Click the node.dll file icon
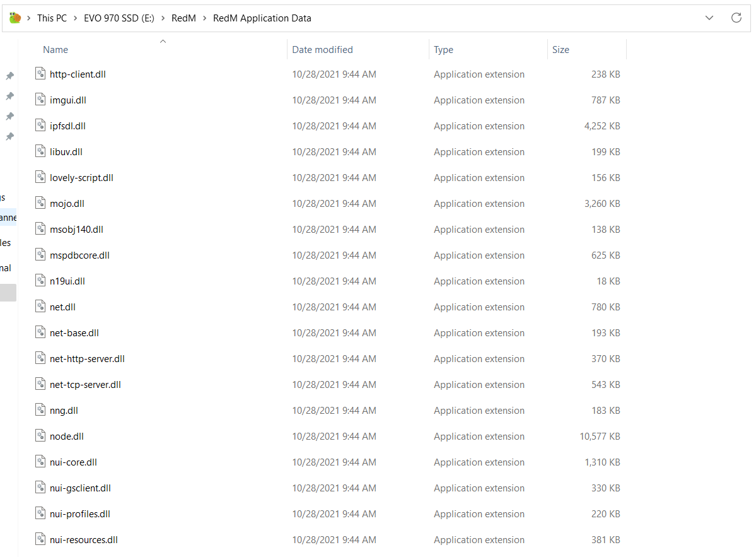 click(40, 436)
